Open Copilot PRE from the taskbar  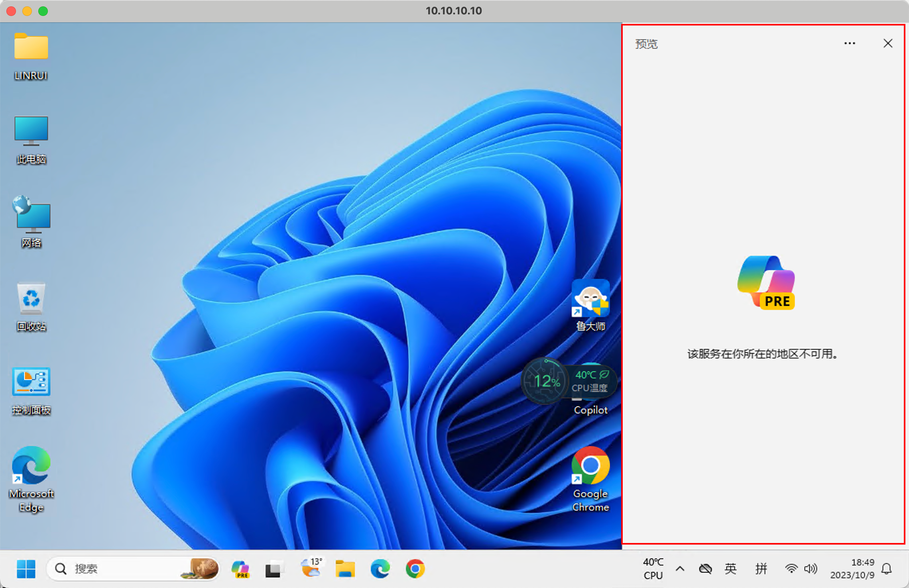(x=240, y=568)
